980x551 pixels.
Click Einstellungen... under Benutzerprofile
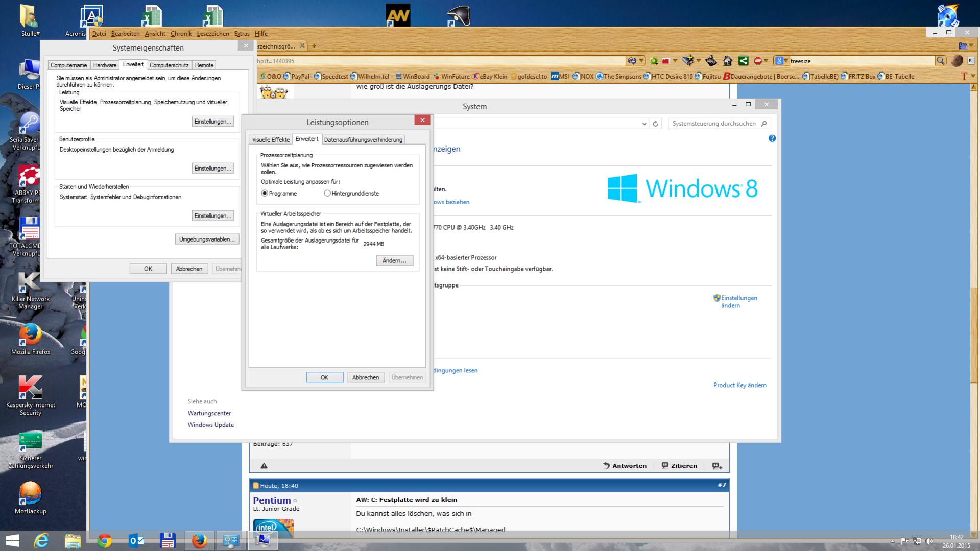click(212, 169)
